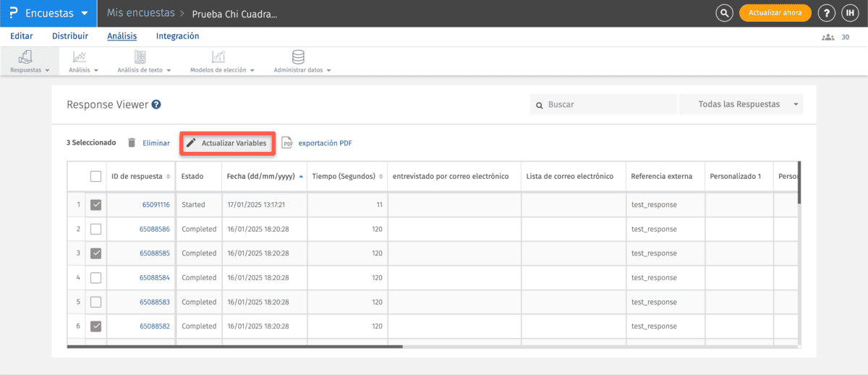The height and width of the screenshot is (375, 868).
Task: Click the PDF export icon
Action: point(287,143)
